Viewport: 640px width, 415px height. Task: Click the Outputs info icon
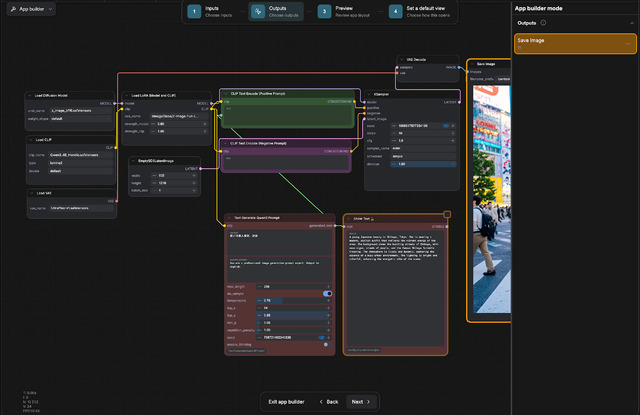(543, 22)
